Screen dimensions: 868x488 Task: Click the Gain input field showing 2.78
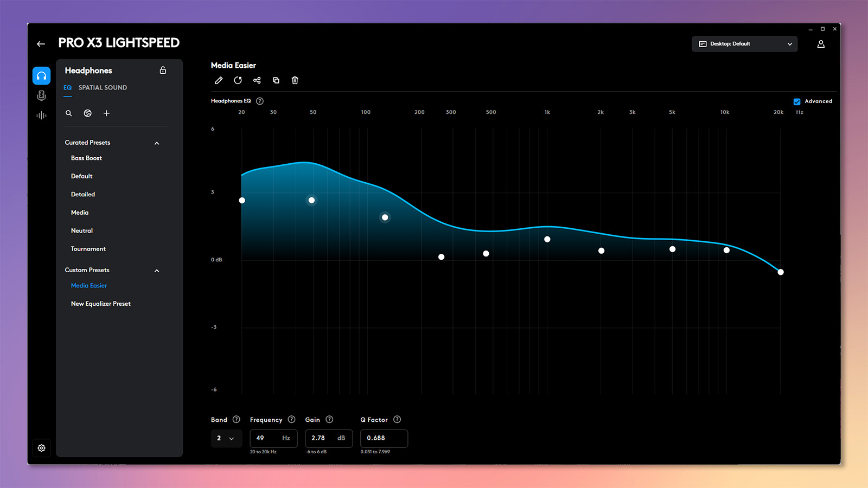[x=329, y=438]
